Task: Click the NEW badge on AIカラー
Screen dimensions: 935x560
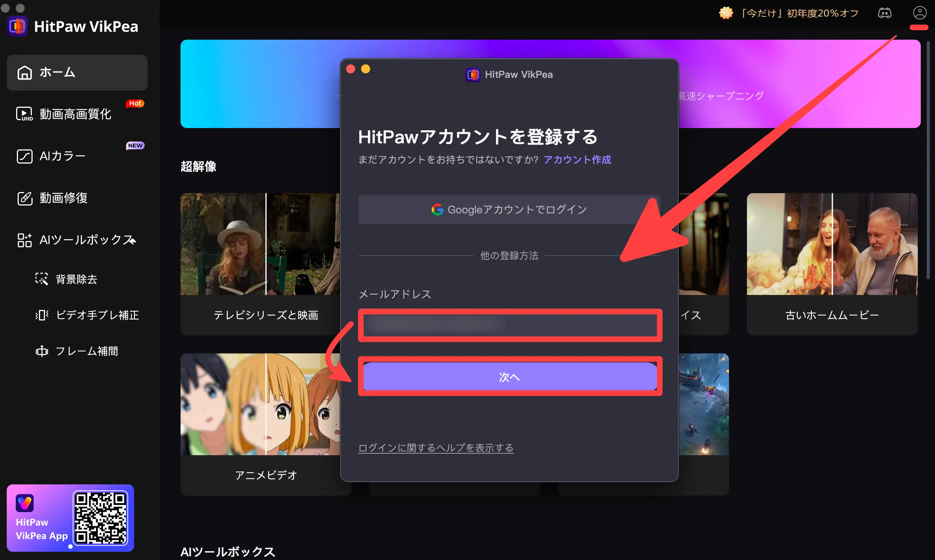Action: (x=135, y=146)
